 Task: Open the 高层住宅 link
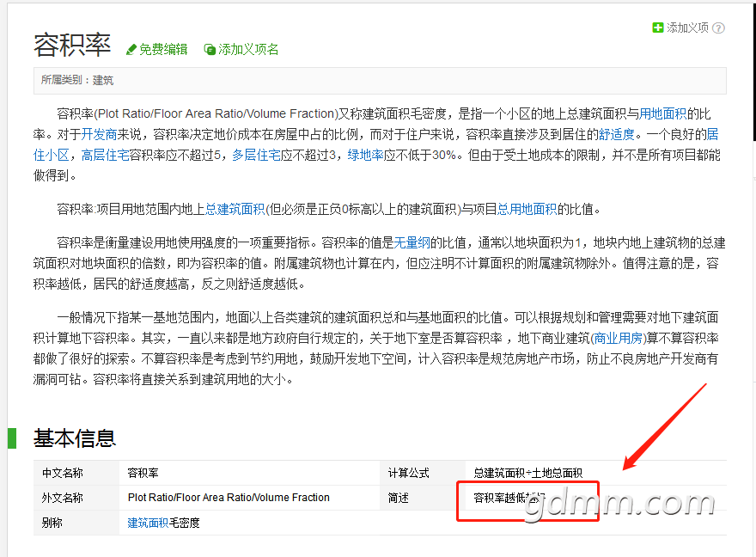pos(105,155)
